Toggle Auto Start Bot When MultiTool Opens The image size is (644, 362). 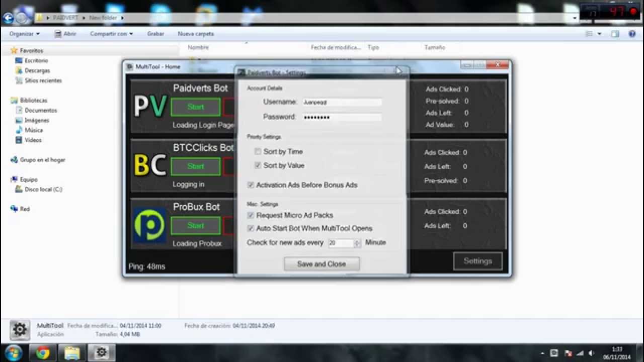pyautogui.click(x=251, y=228)
